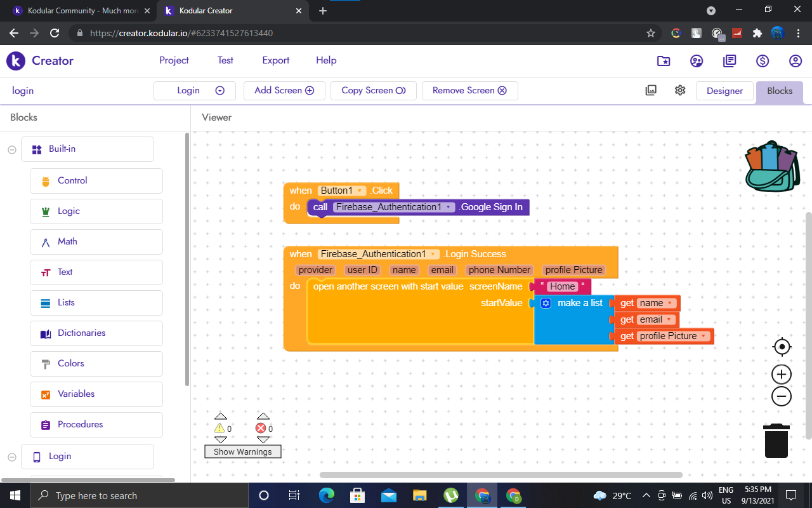Viewport: 812px width, 508px height.
Task: Open the Export menu
Action: [275, 60]
